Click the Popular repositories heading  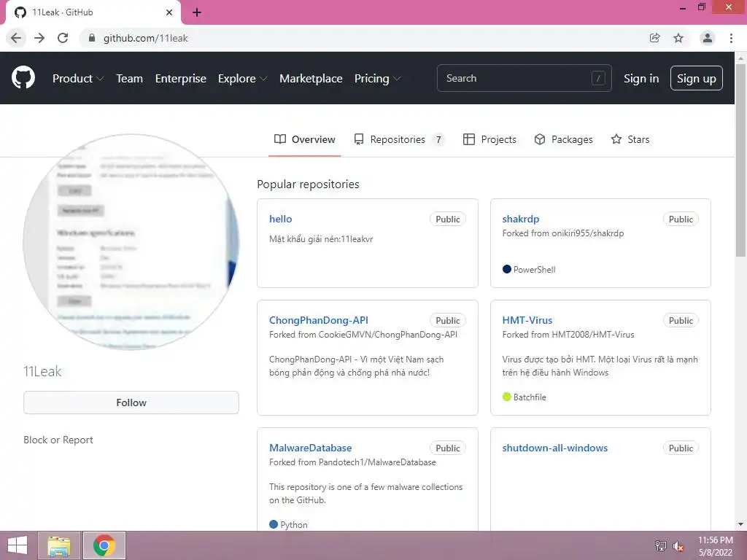pyautogui.click(x=308, y=184)
